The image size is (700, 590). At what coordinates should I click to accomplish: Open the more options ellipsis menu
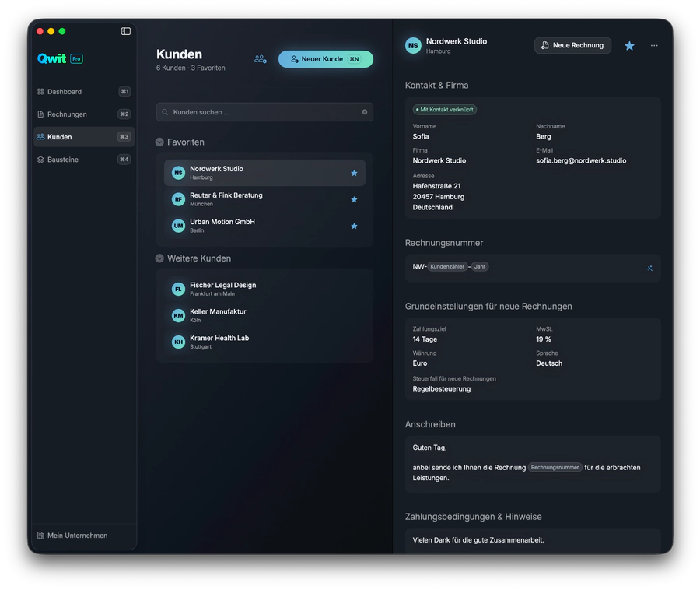click(x=654, y=46)
